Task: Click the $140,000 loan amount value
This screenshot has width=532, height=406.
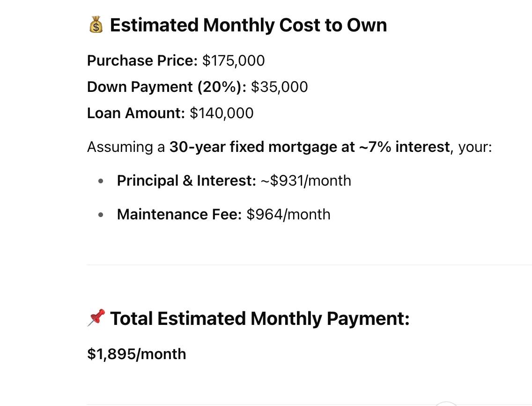Action: coord(222,113)
